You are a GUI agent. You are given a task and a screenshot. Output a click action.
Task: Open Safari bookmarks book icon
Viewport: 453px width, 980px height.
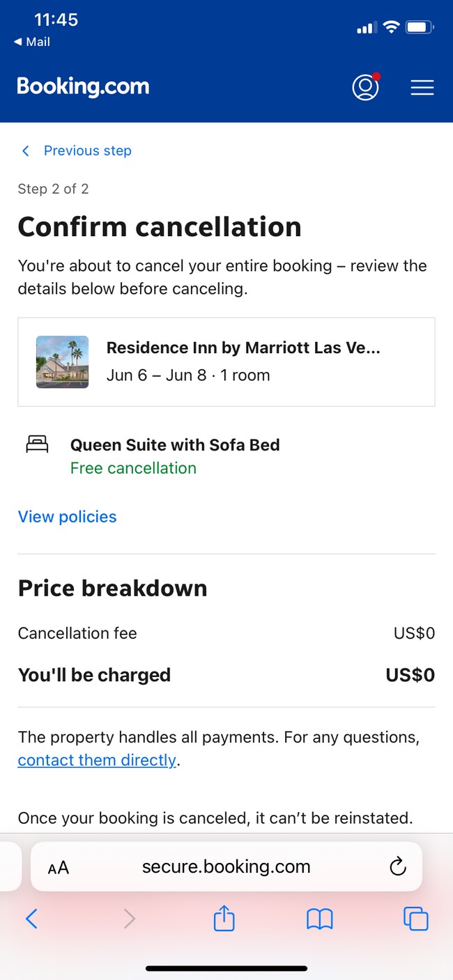320,919
